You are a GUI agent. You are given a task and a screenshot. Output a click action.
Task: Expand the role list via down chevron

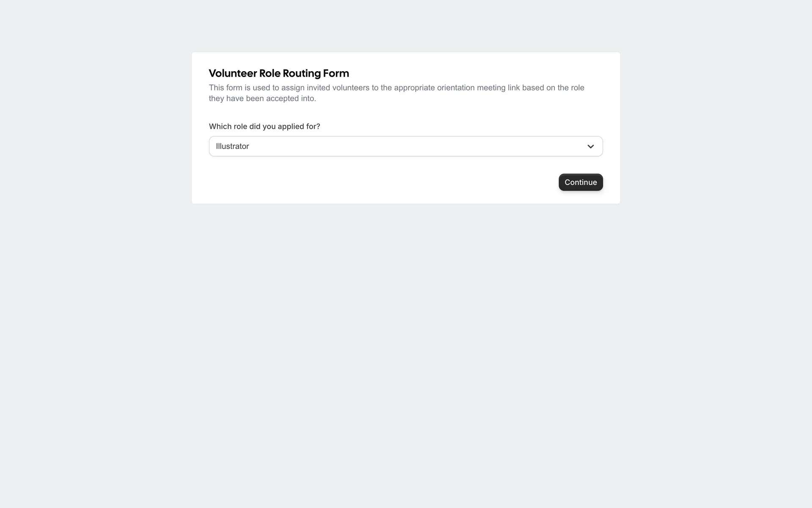pos(590,146)
